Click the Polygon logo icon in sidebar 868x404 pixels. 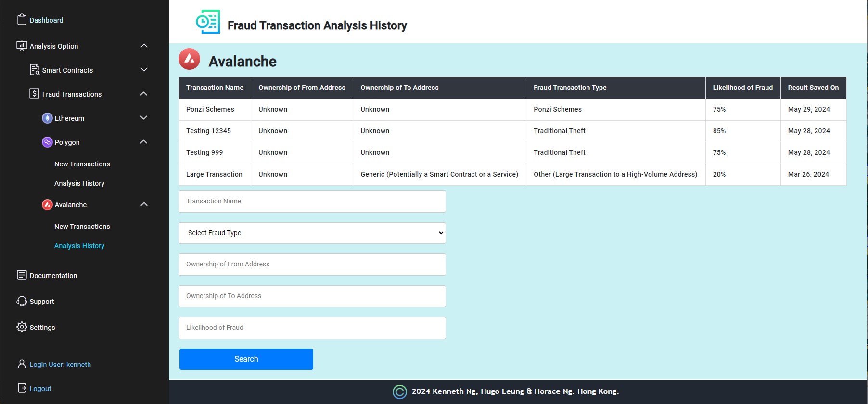coord(47,142)
